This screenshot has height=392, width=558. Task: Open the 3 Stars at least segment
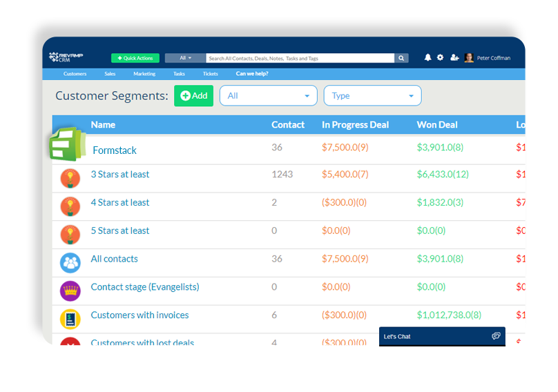pyautogui.click(x=120, y=175)
